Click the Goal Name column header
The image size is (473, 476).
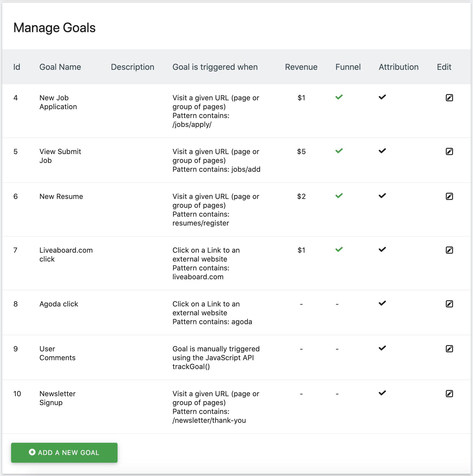(x=60, y=67)
